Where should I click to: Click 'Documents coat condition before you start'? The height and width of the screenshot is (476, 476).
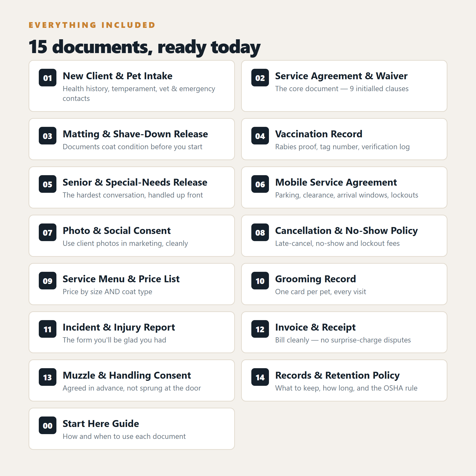(132, 147)
